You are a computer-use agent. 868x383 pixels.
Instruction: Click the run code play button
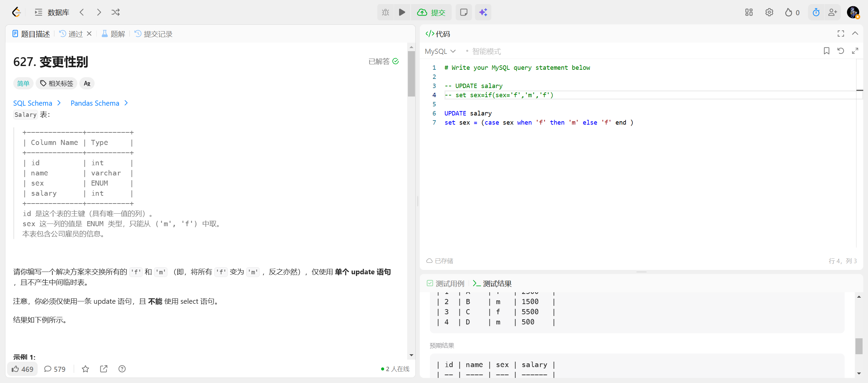coord(402,13)
